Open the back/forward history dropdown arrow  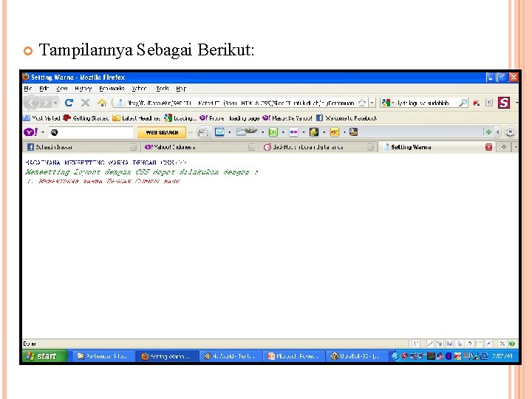tap(55, 103)
